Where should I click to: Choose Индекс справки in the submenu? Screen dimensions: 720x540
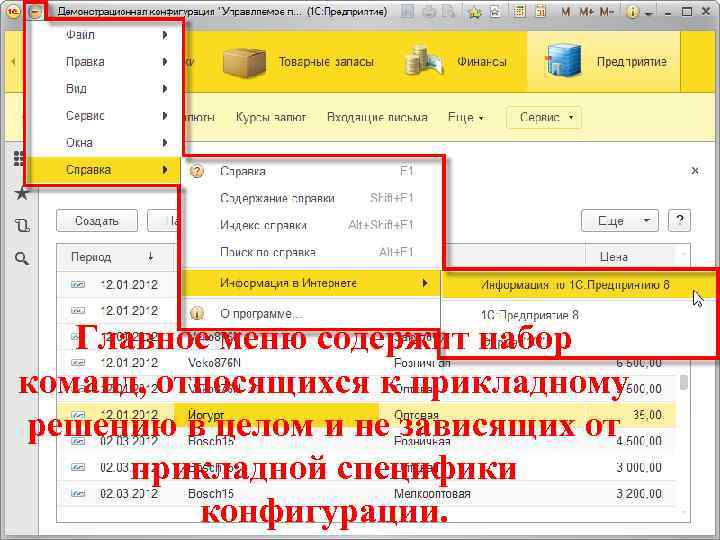(x=312, y=225)
